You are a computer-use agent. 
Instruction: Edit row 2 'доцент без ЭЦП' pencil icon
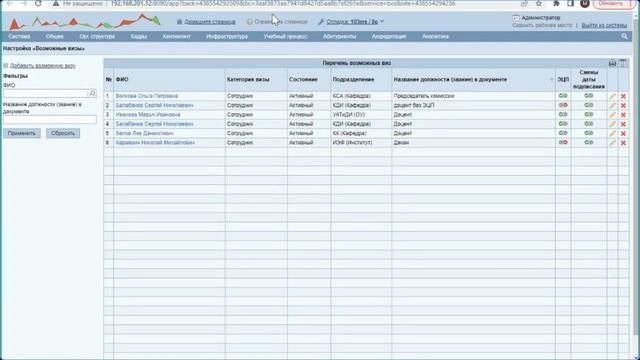pos(612,106)
